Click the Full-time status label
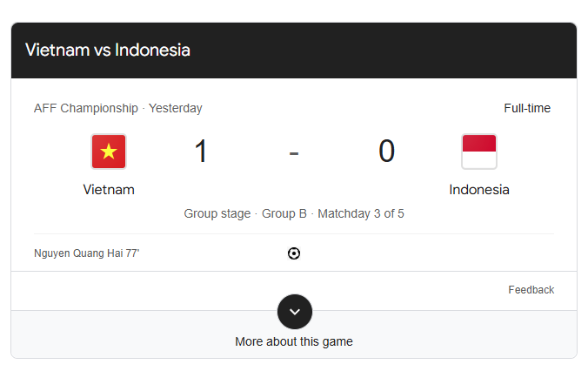Screen dimensions: 588x371 (527, 109)
